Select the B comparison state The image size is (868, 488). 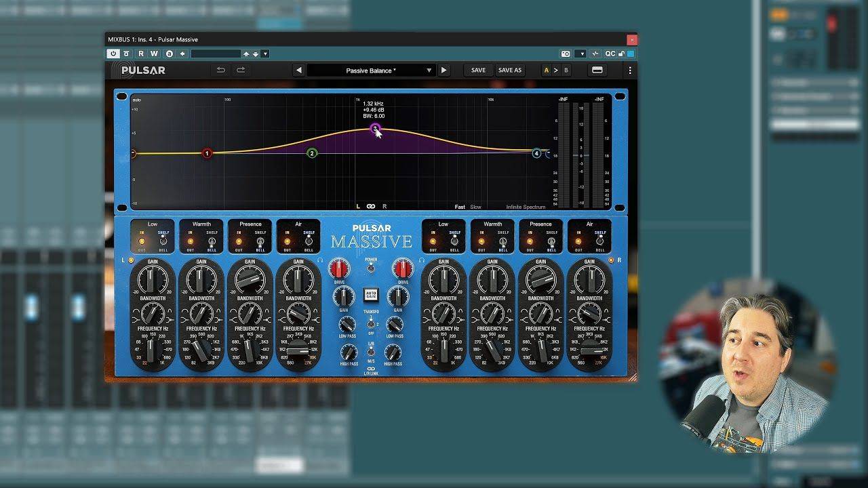coord(566,70)
